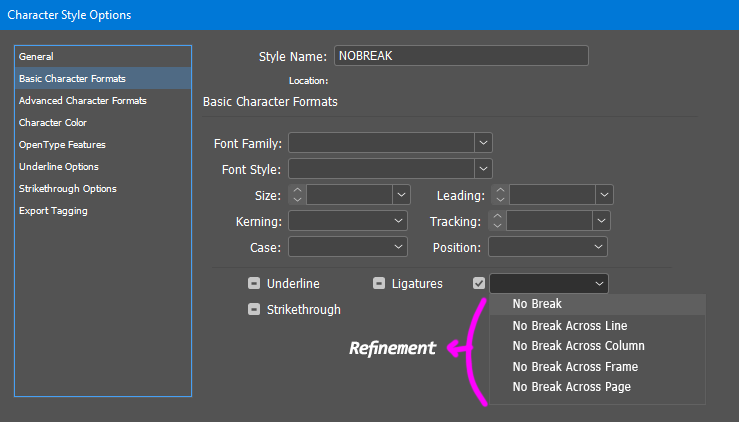Select No Break Across Page option
Viewport: 739px width, 422px height.
point(571,387)
